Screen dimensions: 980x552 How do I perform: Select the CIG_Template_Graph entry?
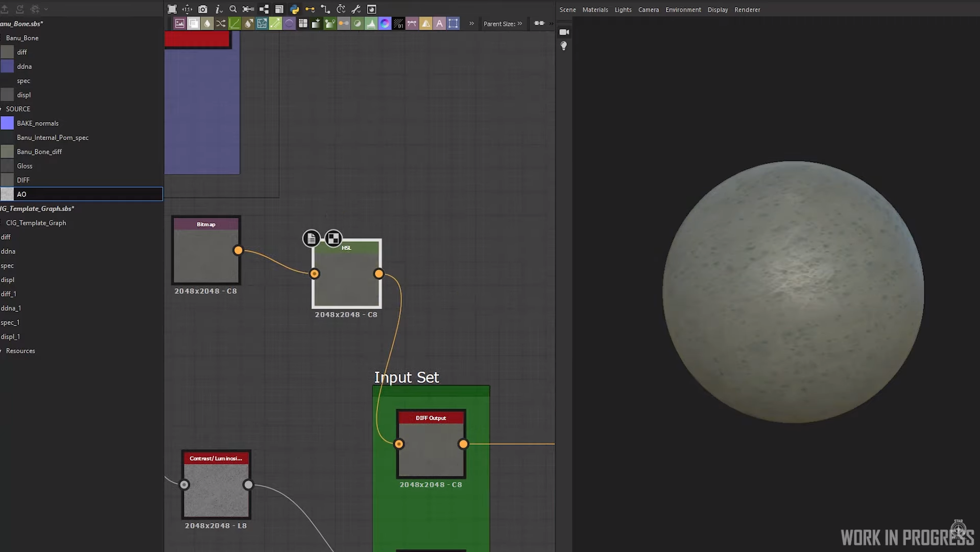click(36, 223)
